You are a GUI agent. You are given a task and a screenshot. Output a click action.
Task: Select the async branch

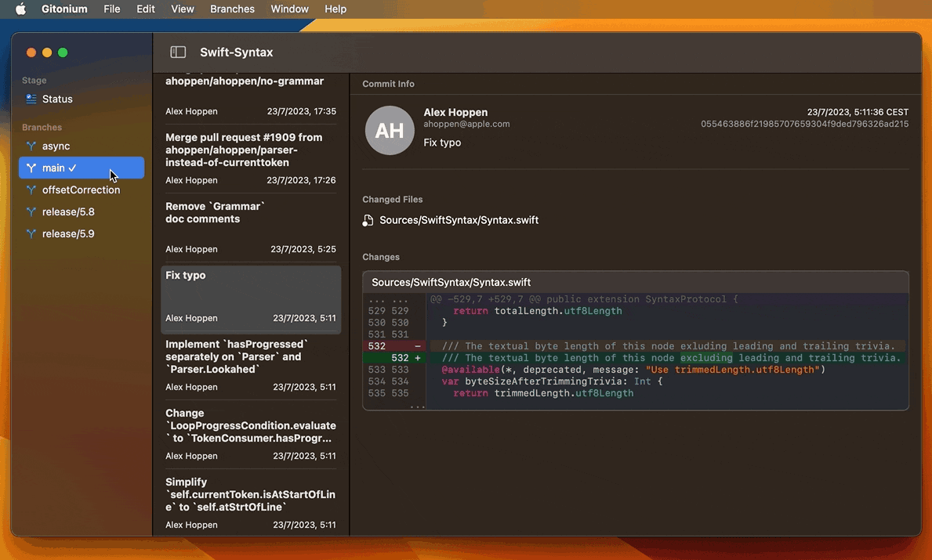[82, 146]
